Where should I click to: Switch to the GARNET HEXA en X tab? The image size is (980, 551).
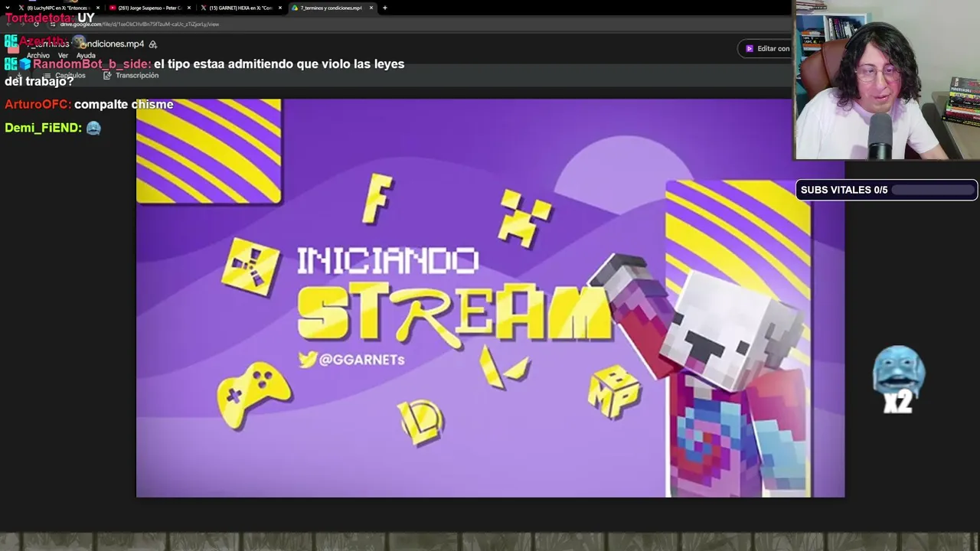coord(240,8)
